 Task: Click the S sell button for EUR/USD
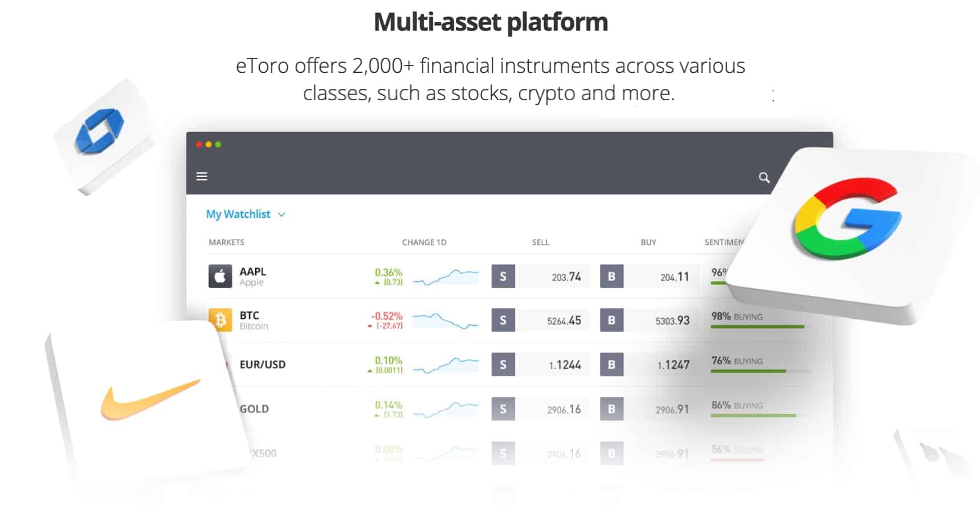(503, 364)
